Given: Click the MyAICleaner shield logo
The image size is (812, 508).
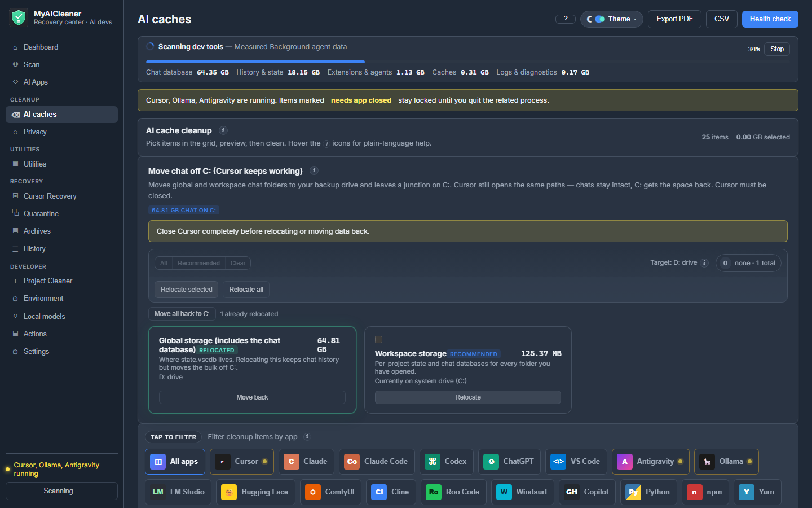Looking at the screenshot, I should tap(19, 18).
